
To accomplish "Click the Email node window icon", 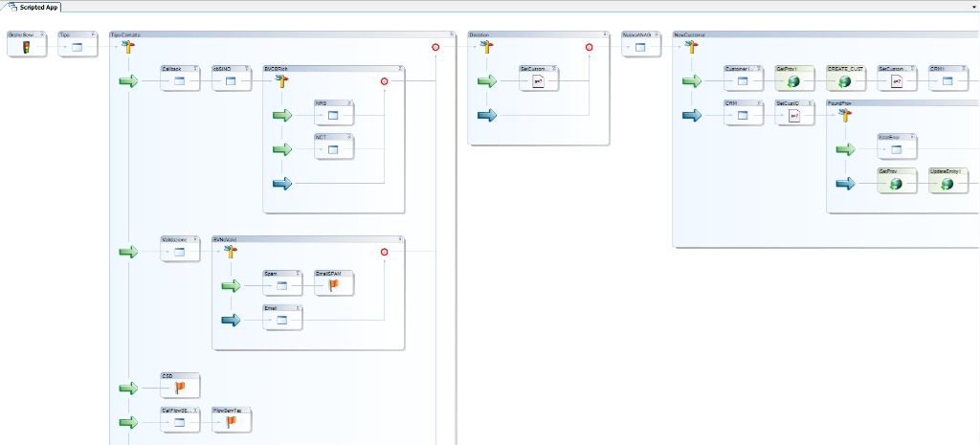I will click(x=282, y=320).
